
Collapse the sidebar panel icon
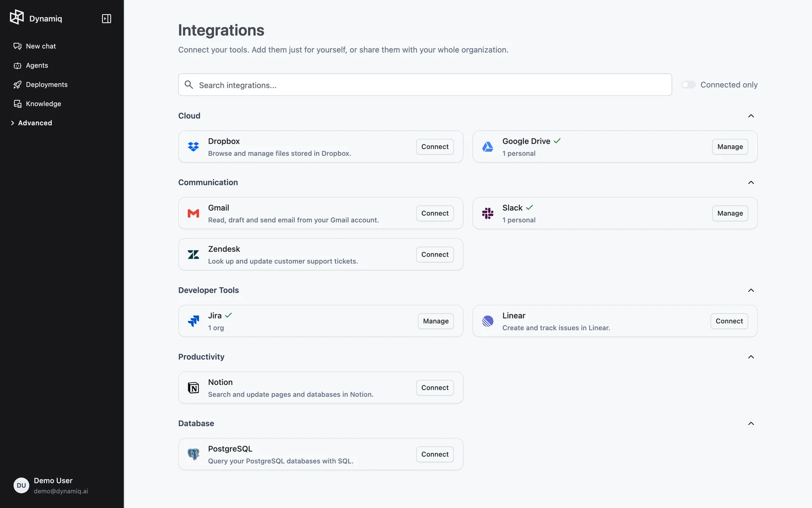click(x=107, y=19)
